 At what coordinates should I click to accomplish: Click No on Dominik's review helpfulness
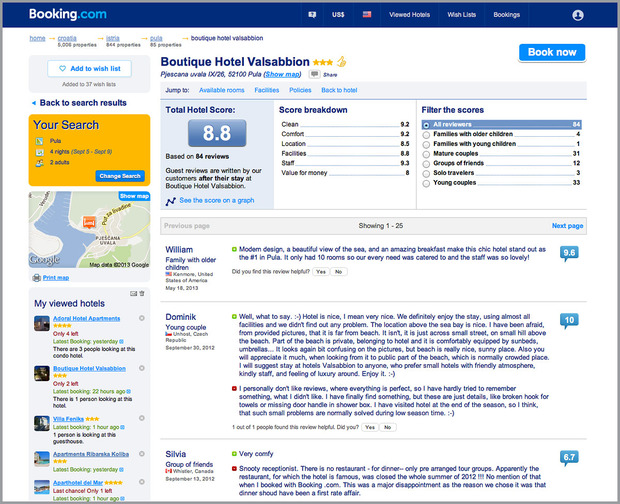tap(388, 427)
